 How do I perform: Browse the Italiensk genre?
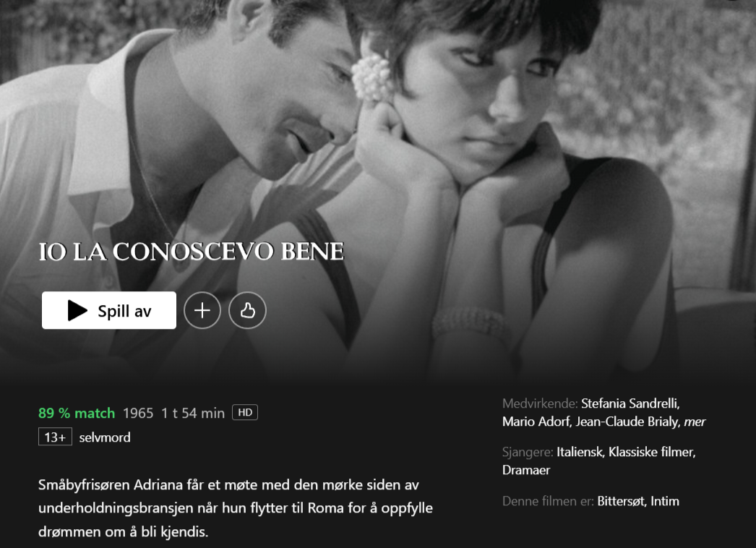[x=580, y=452]
